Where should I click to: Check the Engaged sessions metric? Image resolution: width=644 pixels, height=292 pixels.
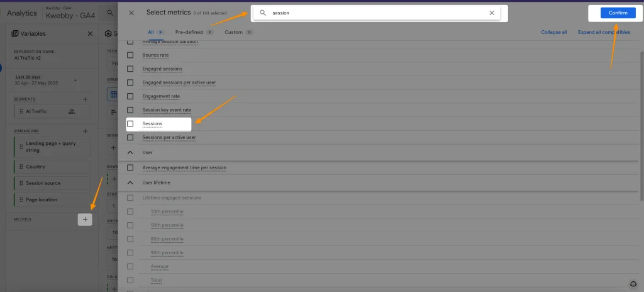[130, 69]
